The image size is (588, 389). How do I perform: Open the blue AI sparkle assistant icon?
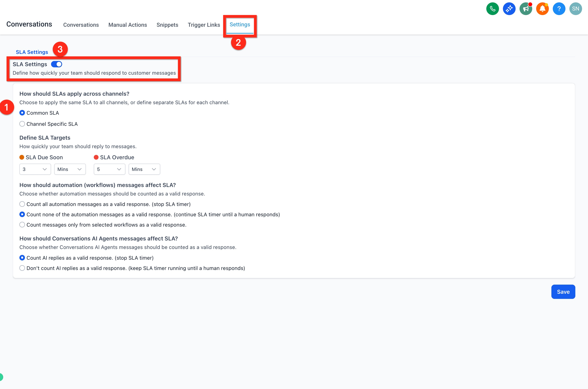pyautogui.click(x=509, y=9)
